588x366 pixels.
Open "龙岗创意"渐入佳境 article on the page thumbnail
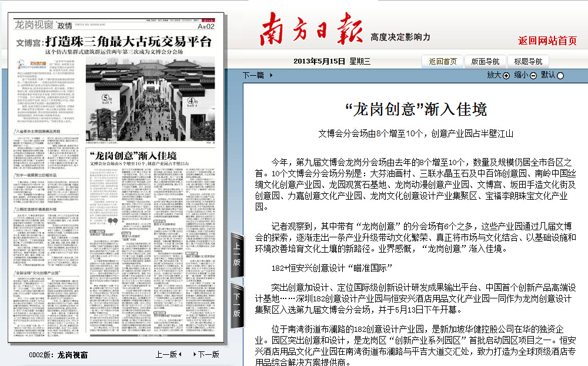pos(133,156)
